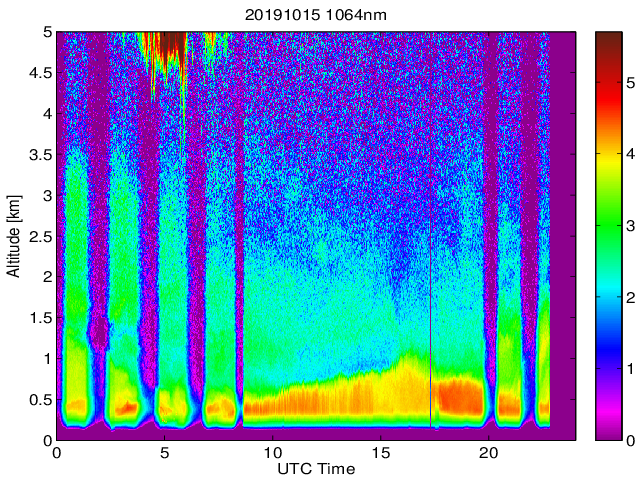Click the y-axis tick label 1.5
This screenshot has width=640, height=480.
pos(40,318)
